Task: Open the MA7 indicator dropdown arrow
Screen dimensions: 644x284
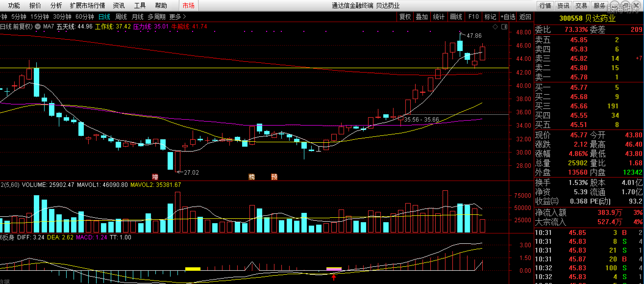Action: coord(38,26)
